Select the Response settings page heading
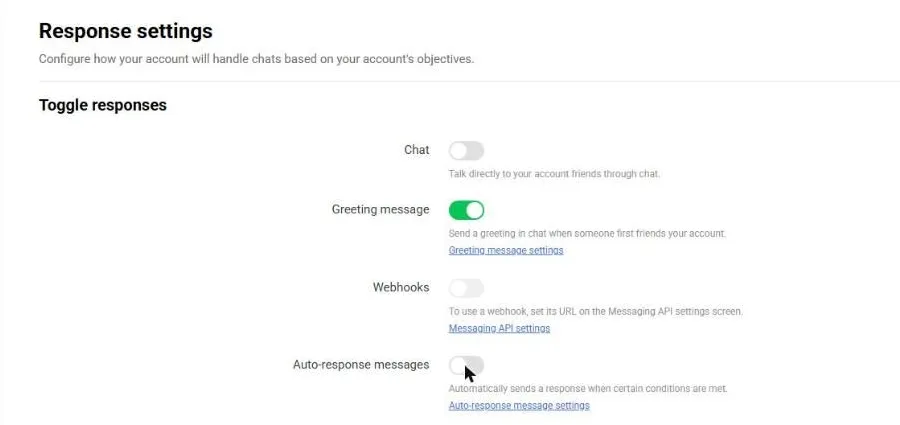900x425 pixels. click(x=126, y=31)
